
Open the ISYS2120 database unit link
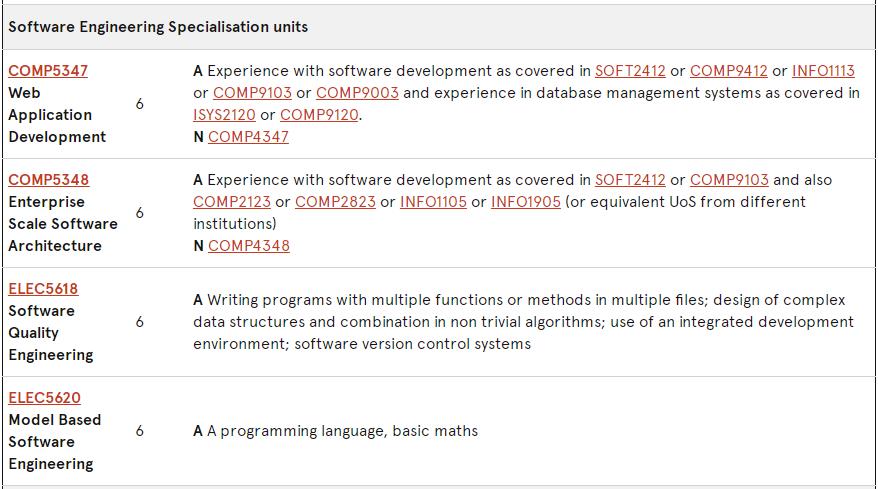[x=224, y=115]
